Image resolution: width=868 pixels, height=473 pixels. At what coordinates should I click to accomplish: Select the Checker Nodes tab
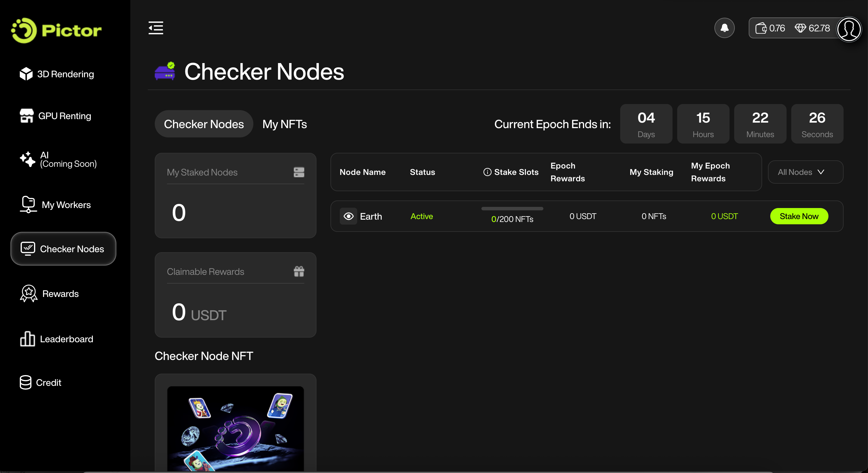[x=204, y=124]
